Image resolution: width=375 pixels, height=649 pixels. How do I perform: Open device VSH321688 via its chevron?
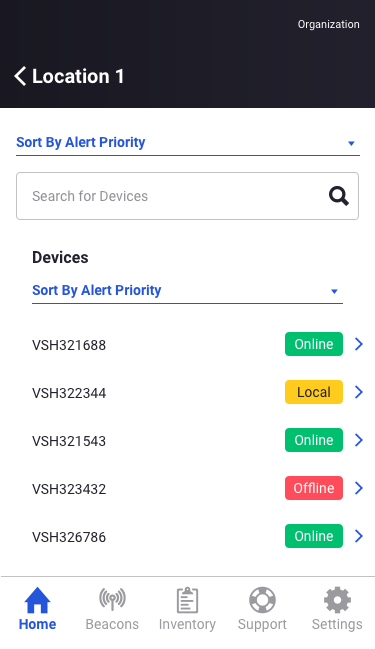359,344
